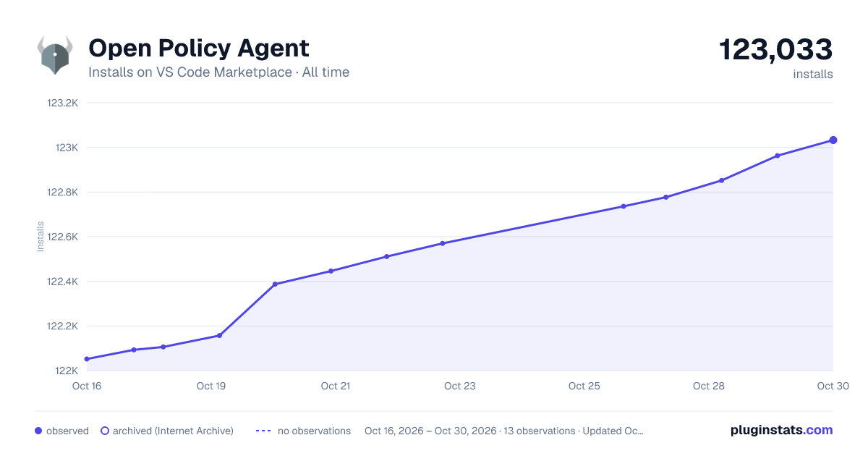
Task: Click the 123K y-axis label
Action: [x=67, y=148]
